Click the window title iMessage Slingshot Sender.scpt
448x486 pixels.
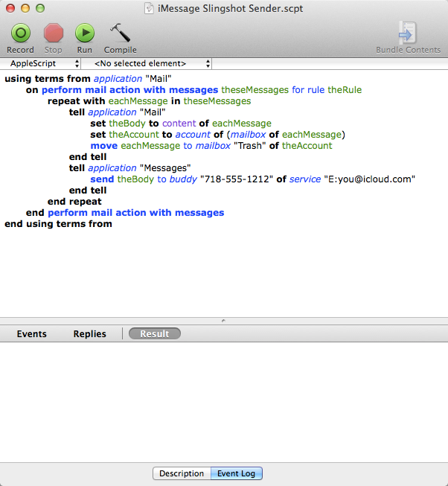(x=230, y=8)
